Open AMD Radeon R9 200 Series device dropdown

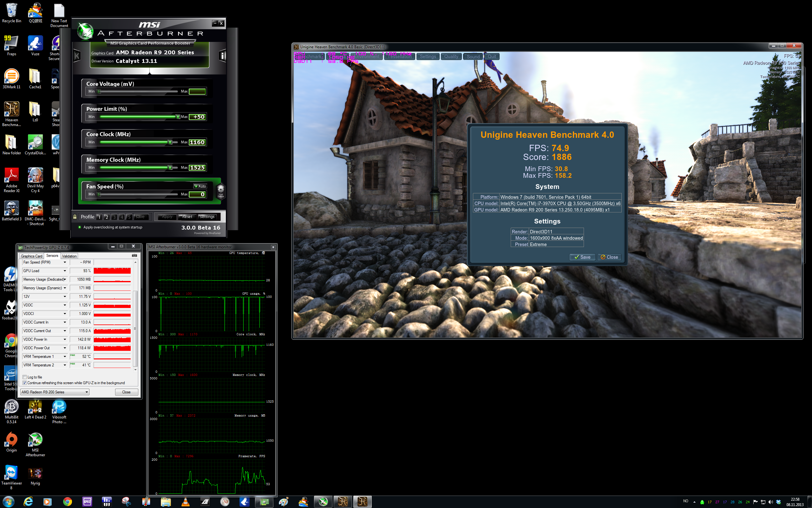(x=55, y=392)
